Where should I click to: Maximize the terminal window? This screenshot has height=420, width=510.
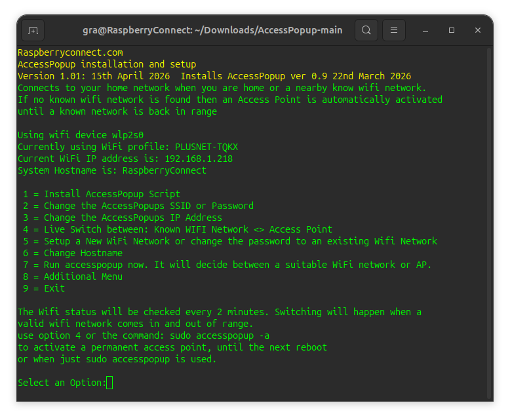point(452,30)
